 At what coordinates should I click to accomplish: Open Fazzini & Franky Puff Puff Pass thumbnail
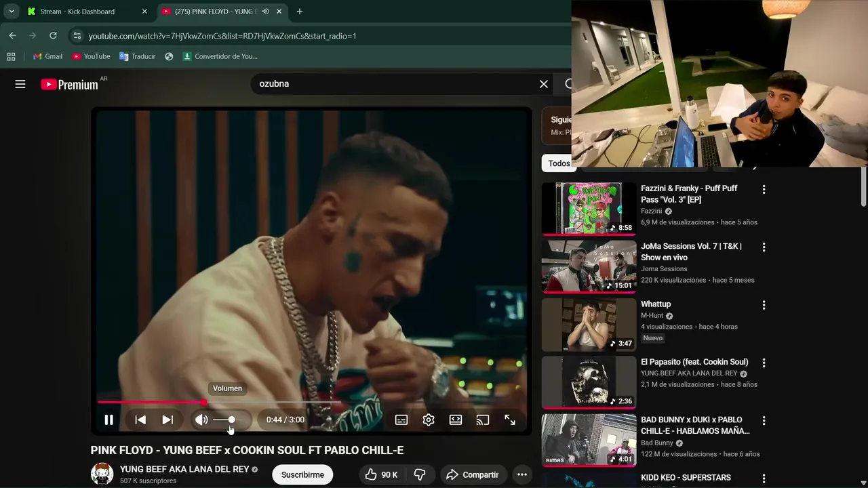[589, 208]
